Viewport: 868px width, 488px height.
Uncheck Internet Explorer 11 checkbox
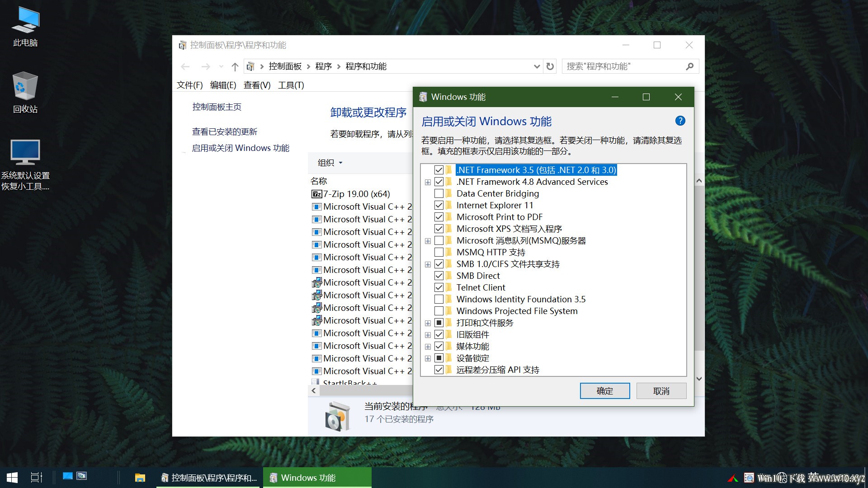[x=439, y=205]
